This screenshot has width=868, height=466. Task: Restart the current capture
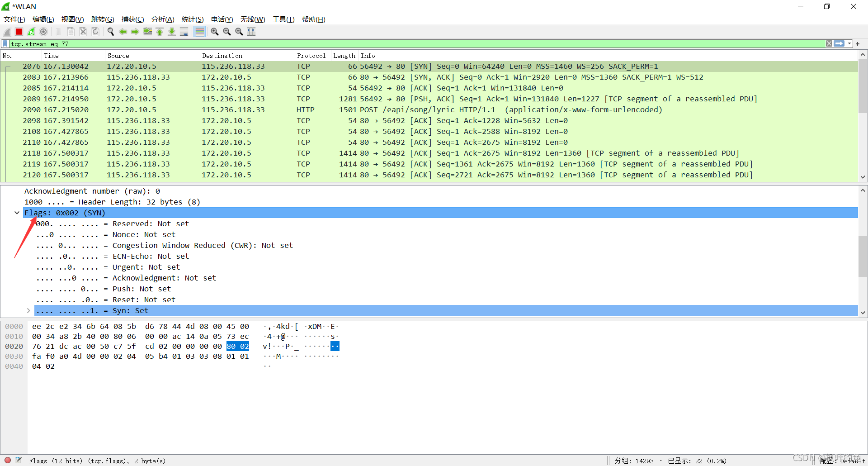pyautogui.click(x=31, y=32)
